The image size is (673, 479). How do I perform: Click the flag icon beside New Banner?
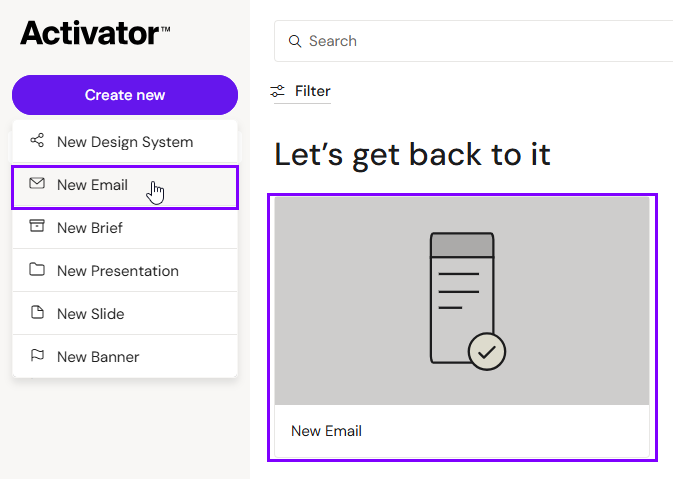point(37,355)
